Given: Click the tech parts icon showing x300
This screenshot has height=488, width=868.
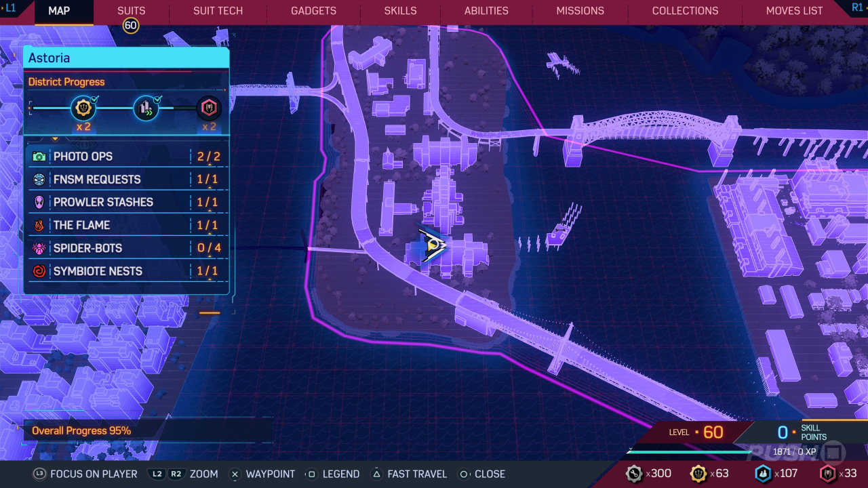Looking at the screenshot, I should click(633, 473).
